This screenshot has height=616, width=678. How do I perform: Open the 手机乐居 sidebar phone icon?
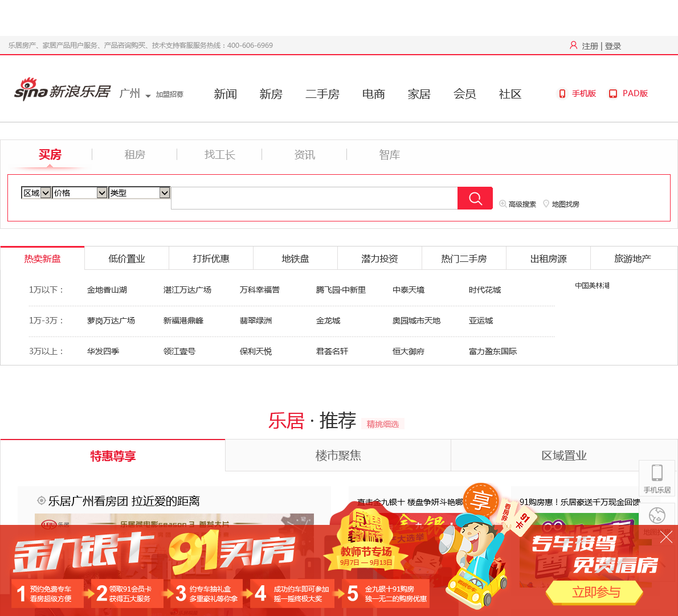coord(657,479)
